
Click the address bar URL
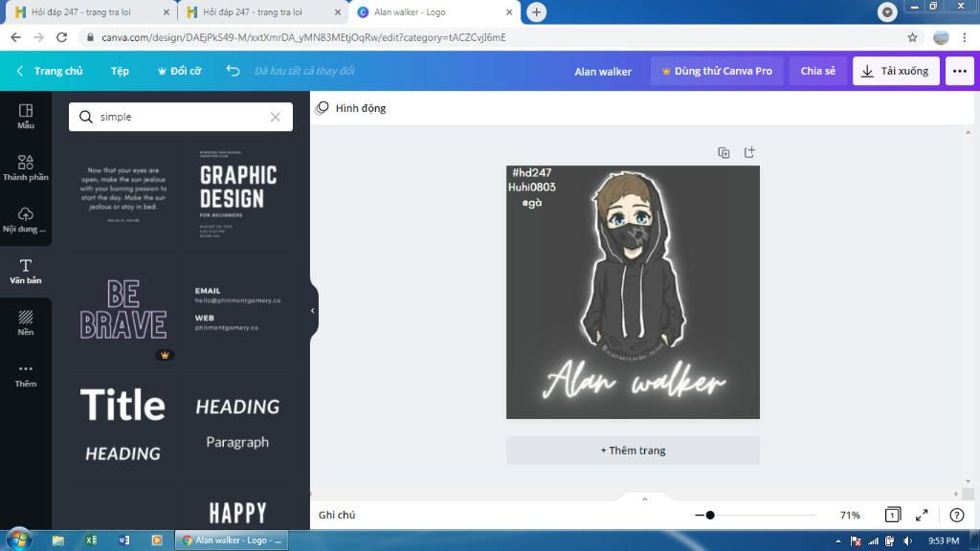(x=303, y=37)
